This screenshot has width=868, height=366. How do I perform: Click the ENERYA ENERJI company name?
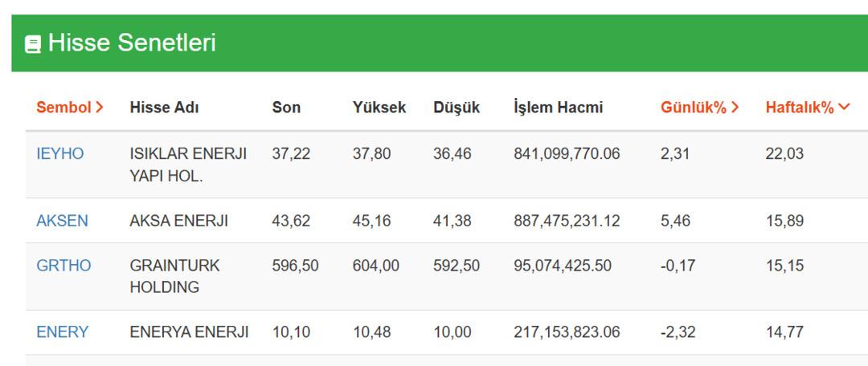pyautogui.click(x=189, y=332)
